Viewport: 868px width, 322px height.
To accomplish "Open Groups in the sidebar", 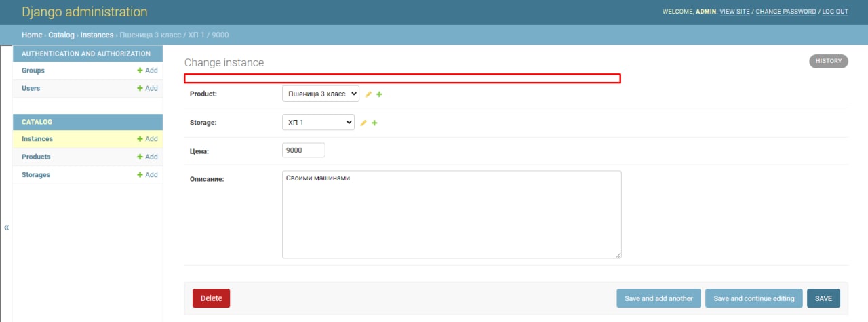I will pos(33,71).
